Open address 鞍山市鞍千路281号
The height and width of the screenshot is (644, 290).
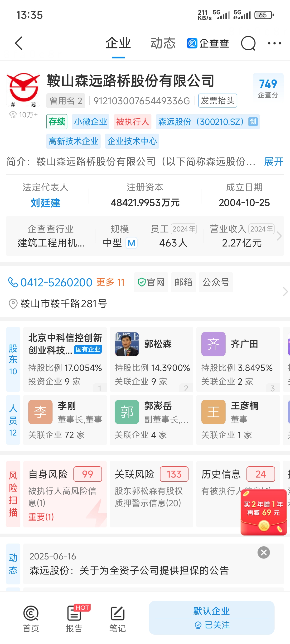click(x=64, y=304)
